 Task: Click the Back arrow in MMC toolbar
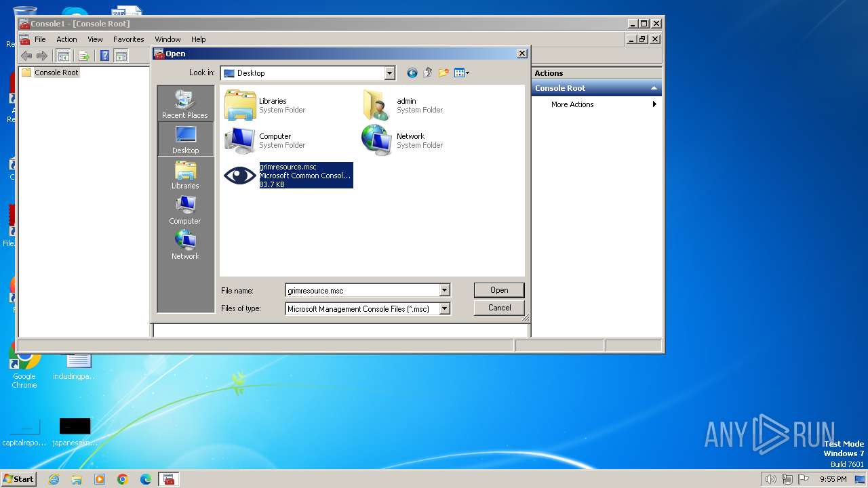click(26, 56)
